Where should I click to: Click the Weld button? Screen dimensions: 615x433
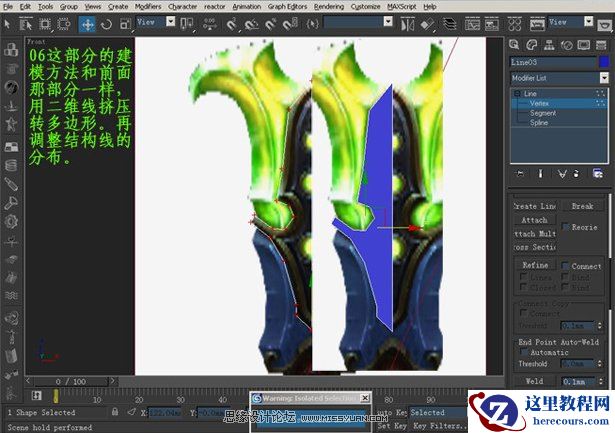tap(535, 381)
